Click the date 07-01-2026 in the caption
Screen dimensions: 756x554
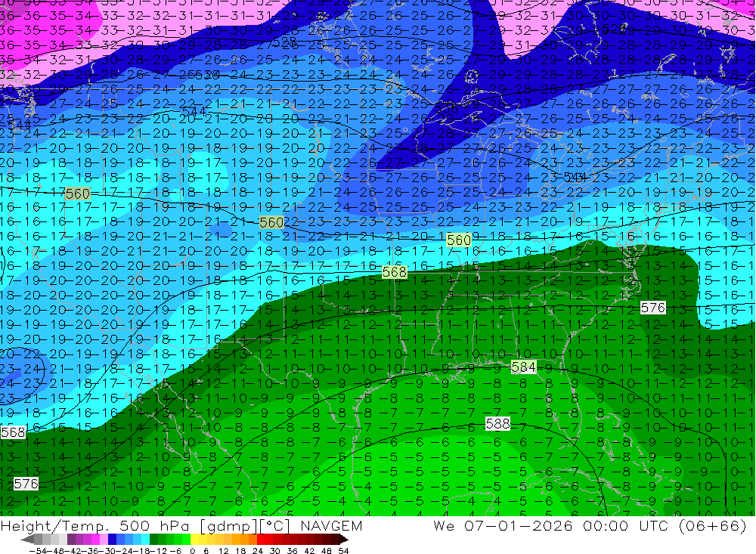[519, 525]
